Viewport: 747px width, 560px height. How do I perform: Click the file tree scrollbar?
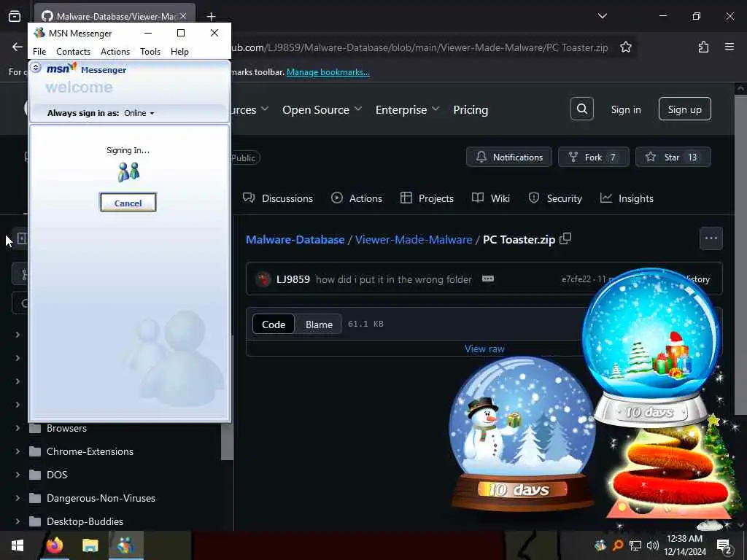tap(228, 440)
